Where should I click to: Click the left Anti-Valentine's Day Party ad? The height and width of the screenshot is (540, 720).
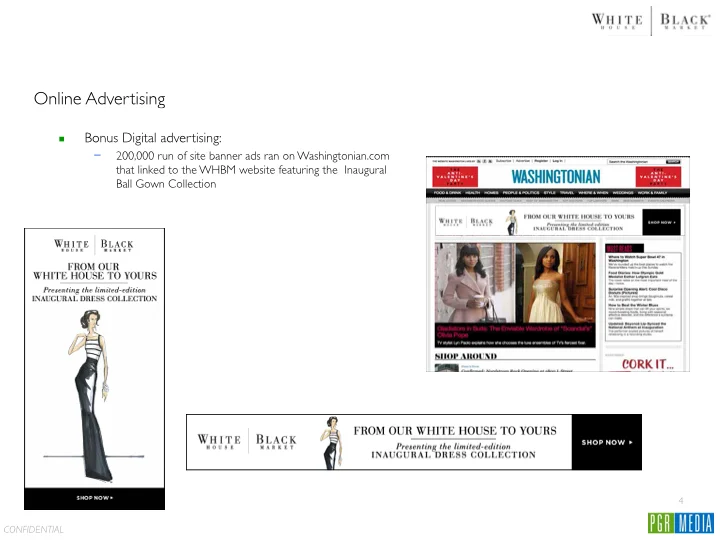(455, 177)
